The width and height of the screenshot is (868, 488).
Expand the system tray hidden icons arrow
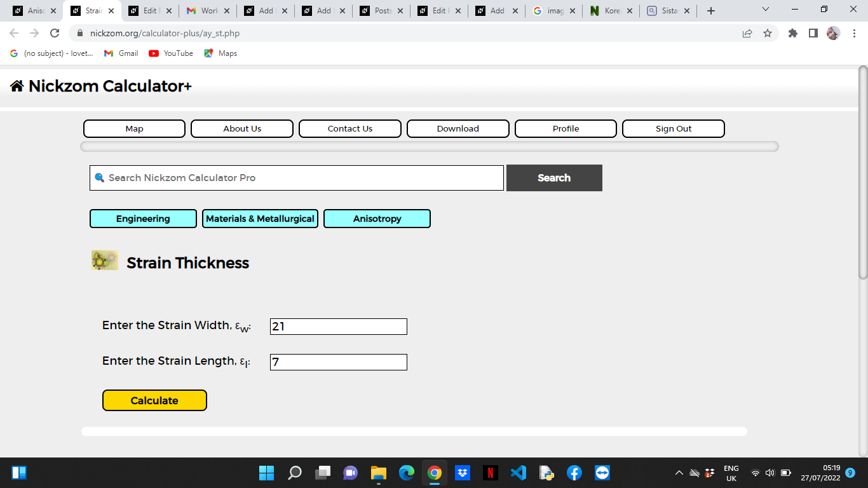[x=679, y=473]
